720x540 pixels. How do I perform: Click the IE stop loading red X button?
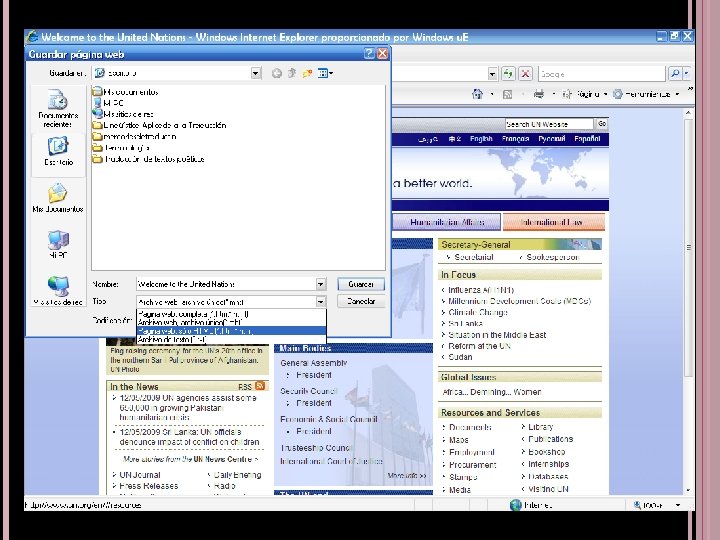(x=526, y=73)
